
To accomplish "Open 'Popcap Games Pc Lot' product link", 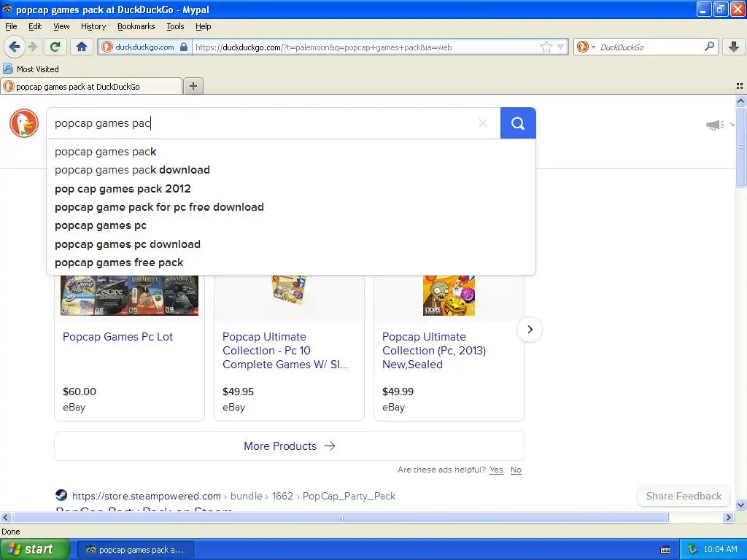I will (x=117, y=337).
